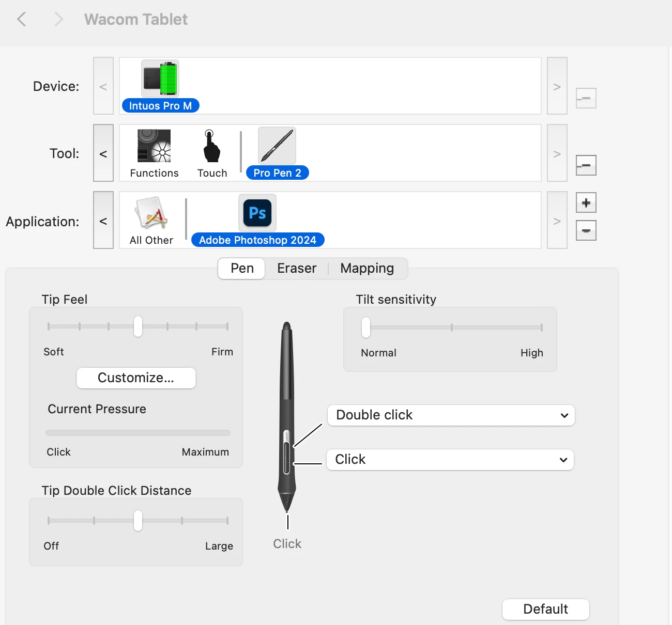Select the All Other application icon
672x625 pixels.
tap(151, 213)
